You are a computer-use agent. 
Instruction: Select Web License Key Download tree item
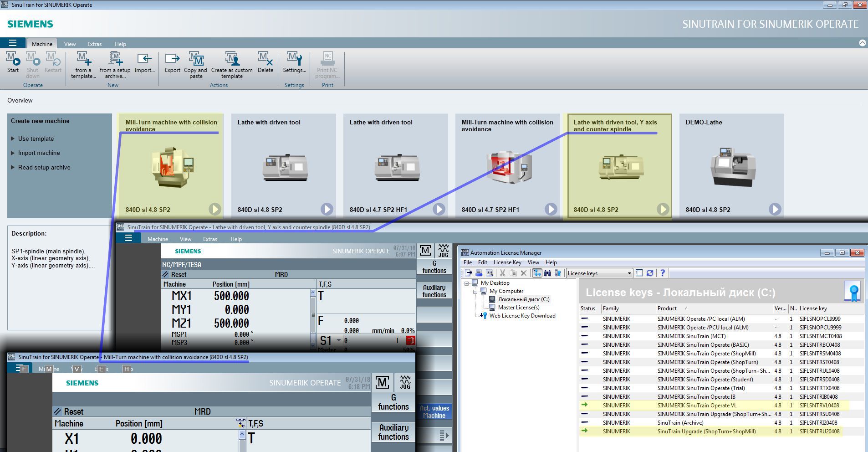tap(522, 316)
